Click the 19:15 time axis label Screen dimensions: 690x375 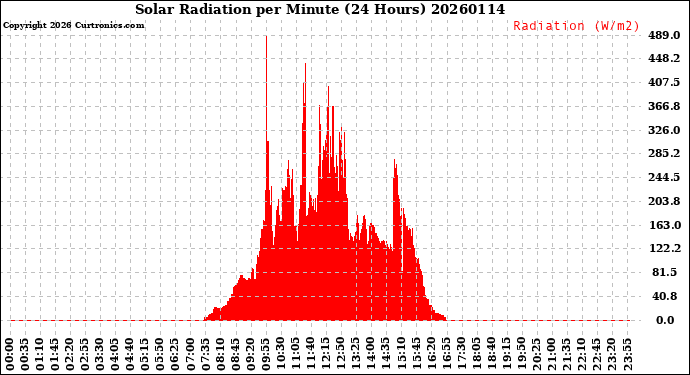tap(506, 354)
